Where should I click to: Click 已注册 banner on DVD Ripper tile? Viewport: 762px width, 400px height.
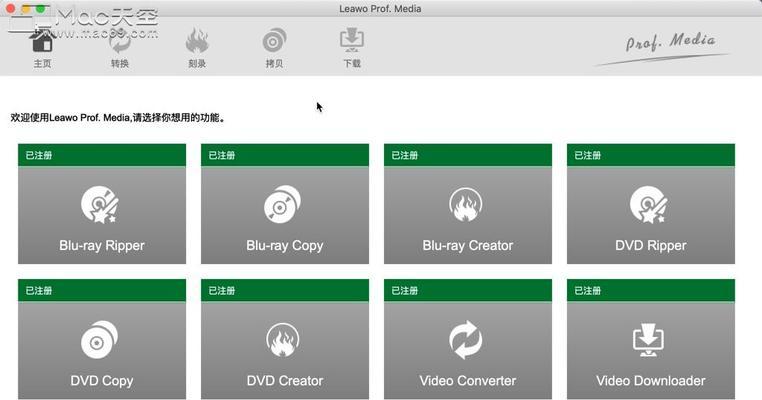tap(651, 155)
